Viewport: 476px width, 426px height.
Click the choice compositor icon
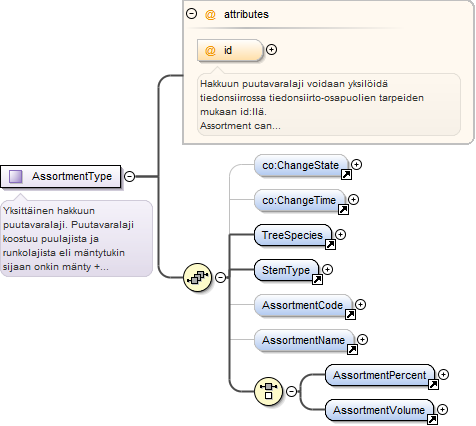[268, 391]
